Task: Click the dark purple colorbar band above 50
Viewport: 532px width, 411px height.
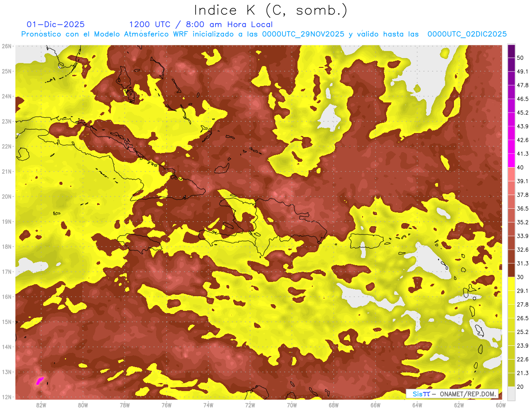Action: coord(511,51)
